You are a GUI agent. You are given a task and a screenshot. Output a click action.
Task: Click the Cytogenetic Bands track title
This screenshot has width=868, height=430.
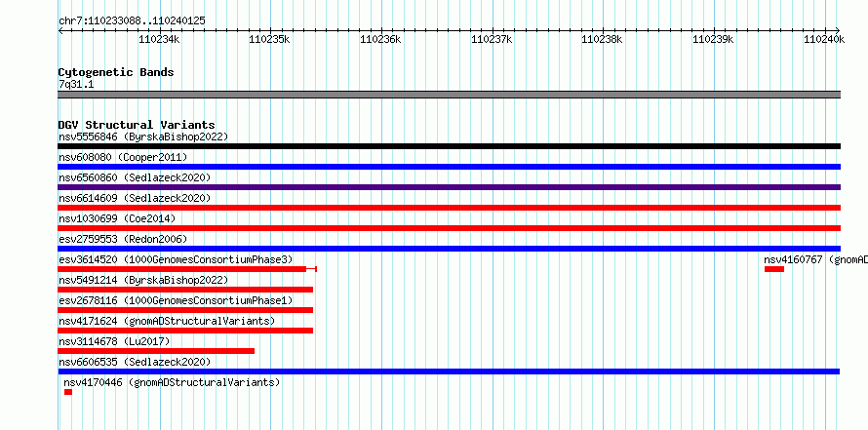tap(116, 72)
